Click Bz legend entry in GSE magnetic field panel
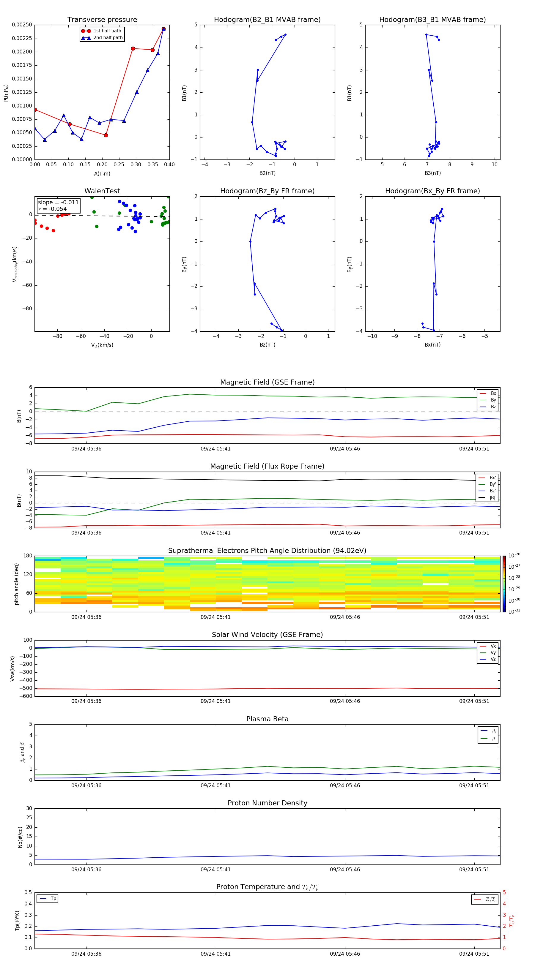This screenshot has height=980, width=535. pyautogui.click(x=488, y=407)
